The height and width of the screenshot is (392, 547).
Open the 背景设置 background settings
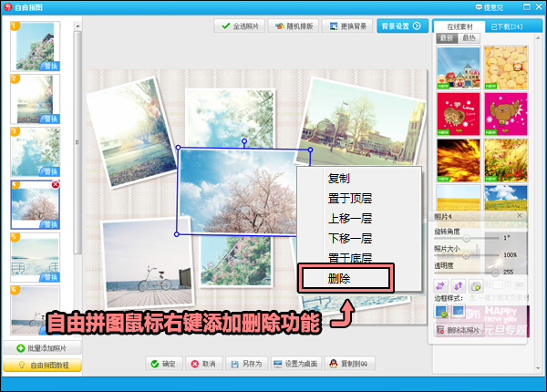click(402, 26)
